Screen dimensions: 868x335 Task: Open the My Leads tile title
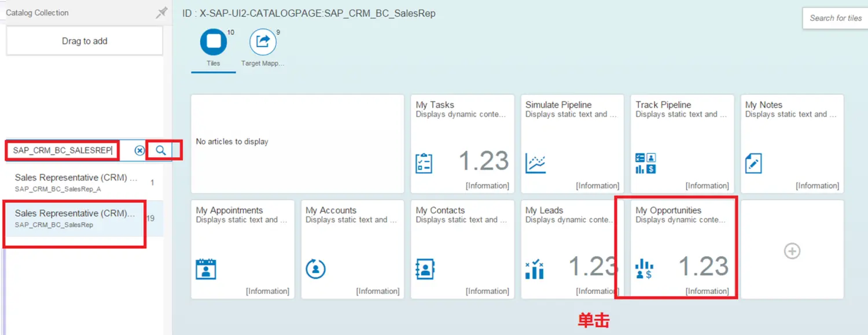coord(544,210)
